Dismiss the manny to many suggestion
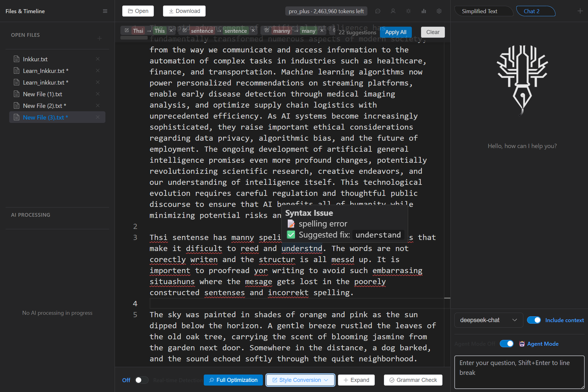588x392 pixels. coord(322,30)
